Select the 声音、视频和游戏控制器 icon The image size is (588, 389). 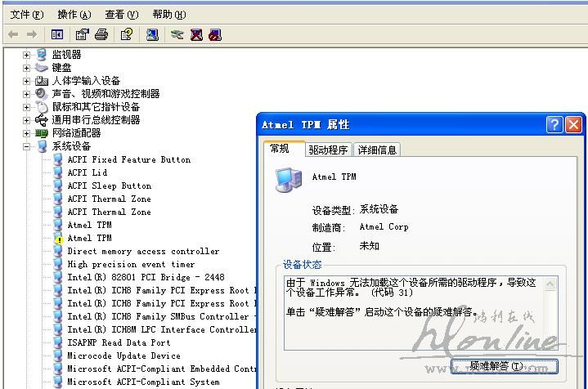(x=42, y=94)
